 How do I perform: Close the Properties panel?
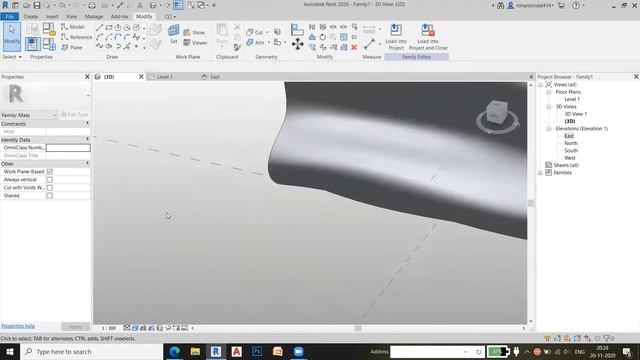coord(87,77)
